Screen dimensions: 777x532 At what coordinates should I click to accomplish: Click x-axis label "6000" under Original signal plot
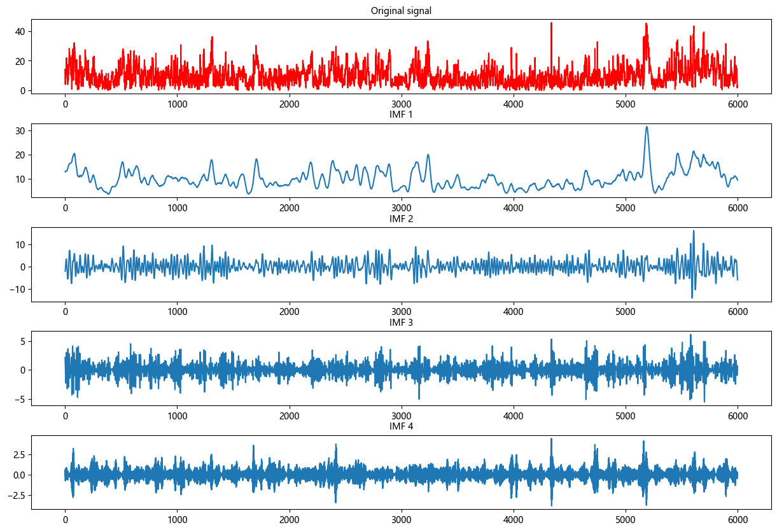[738, 105]
